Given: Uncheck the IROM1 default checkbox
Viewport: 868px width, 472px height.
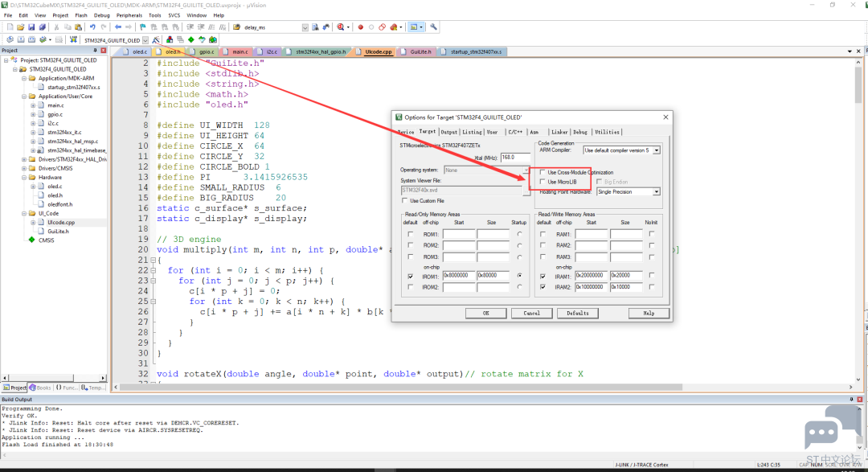Looking at the screenshot, I should pos(410,276).
